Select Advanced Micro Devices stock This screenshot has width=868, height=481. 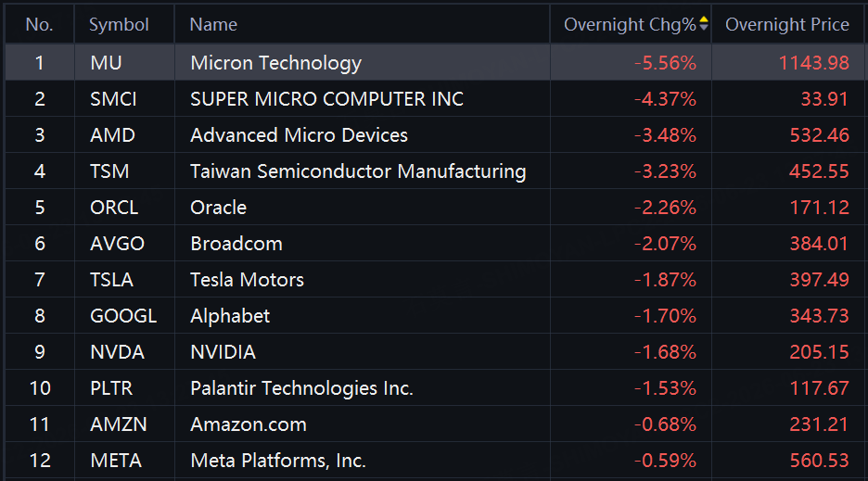click(x=299, y=135)
